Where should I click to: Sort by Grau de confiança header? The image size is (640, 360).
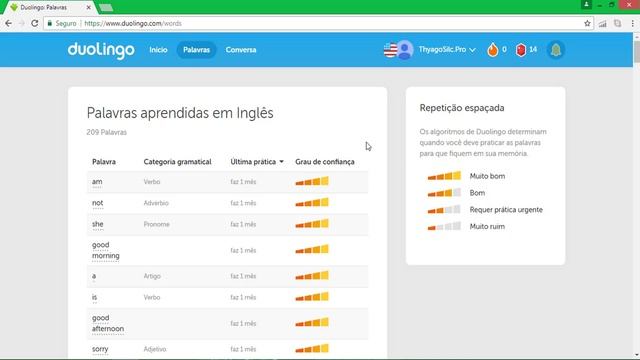tap(324, 162)
